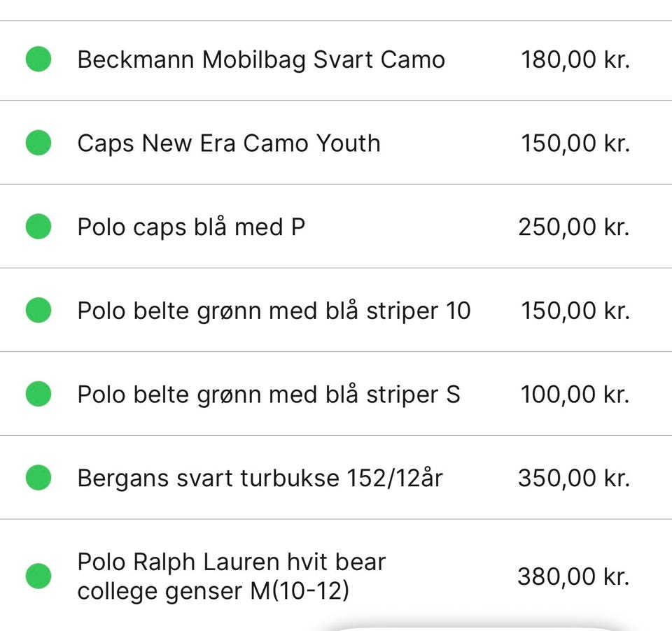Open the Beckmann Mobilbag Svart Camo item
Image resolution: width=672 pixels, height=631 pixels.
336,60
